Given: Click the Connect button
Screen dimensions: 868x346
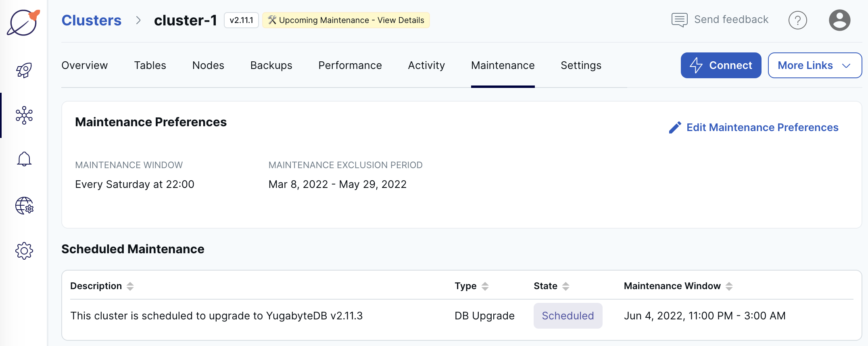Looking at the screenshot, I should [x=721, y=65].
